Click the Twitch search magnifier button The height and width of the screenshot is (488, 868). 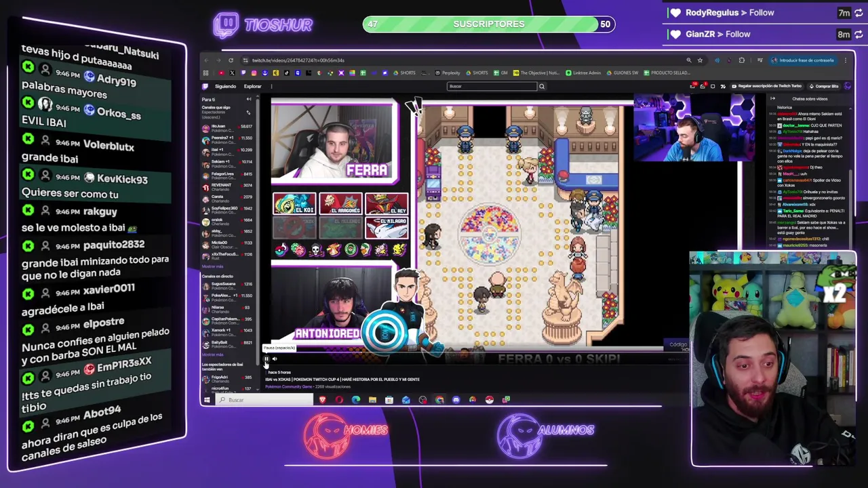pyautogui.click(x=542, y=86)
